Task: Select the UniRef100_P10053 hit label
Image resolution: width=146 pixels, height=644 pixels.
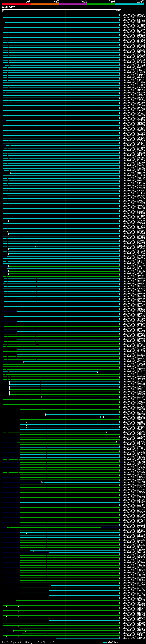Action: [x=133, y=600]
